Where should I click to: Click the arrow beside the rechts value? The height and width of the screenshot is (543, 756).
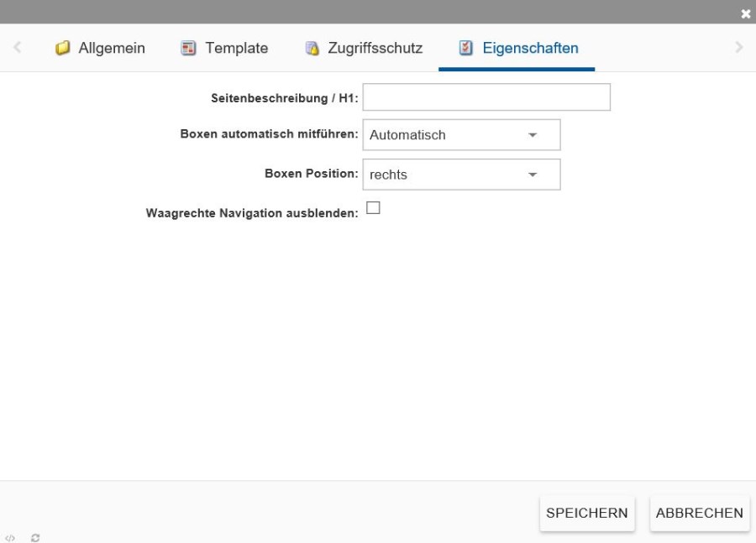point(532,175)
